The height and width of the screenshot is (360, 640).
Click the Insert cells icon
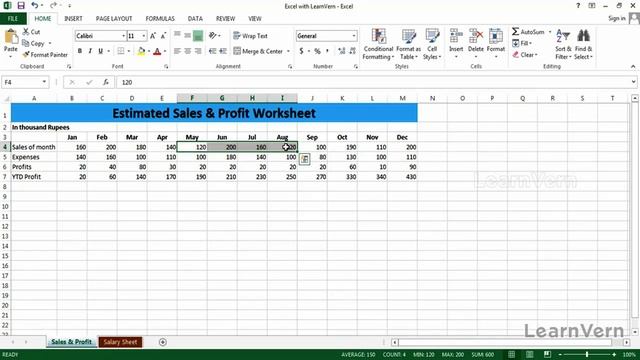(456, 36)
